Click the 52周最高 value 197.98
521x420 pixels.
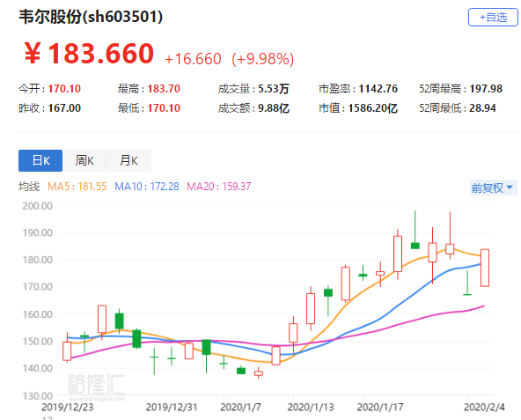486,89
